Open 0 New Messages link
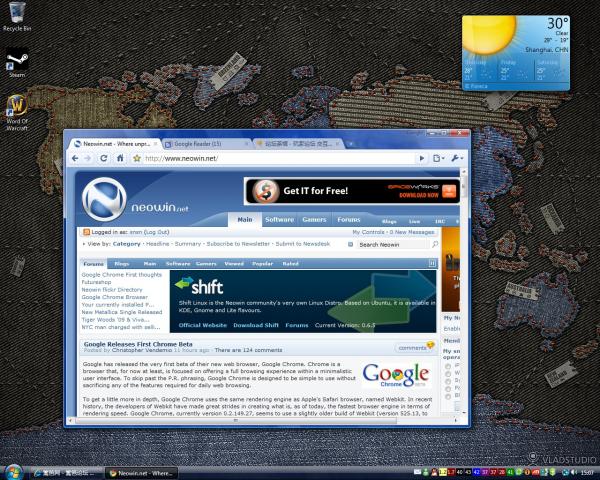Screen dimensions: 600x480 412,232
